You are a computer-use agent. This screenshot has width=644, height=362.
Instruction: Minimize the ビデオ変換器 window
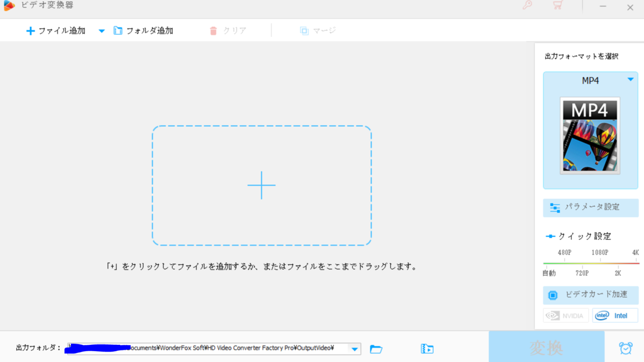coord(604,6)
